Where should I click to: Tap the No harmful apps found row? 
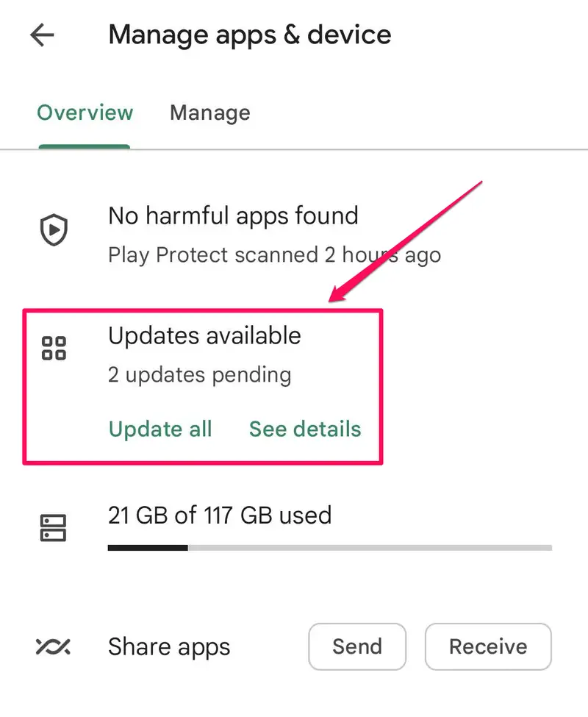point(233,215)
